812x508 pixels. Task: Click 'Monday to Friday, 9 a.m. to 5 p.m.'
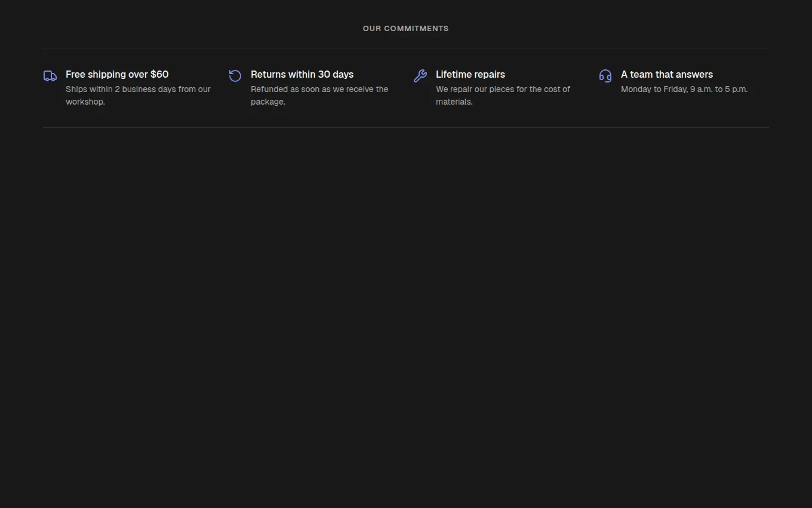coord(684,89)
